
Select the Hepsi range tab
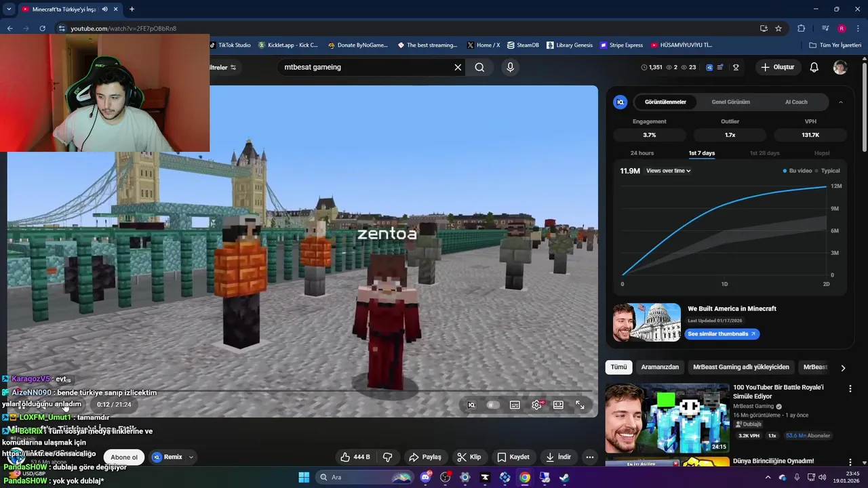(822, 153)
